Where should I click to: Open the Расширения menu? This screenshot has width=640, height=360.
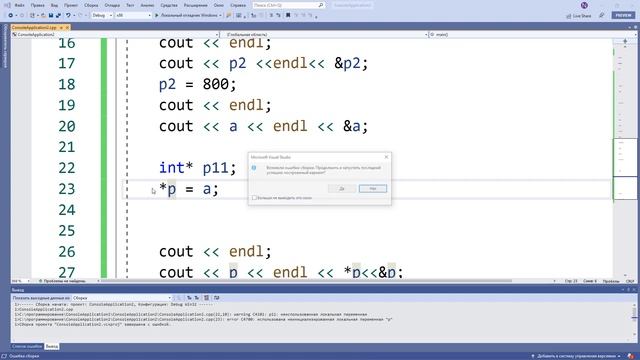(196, 5)
